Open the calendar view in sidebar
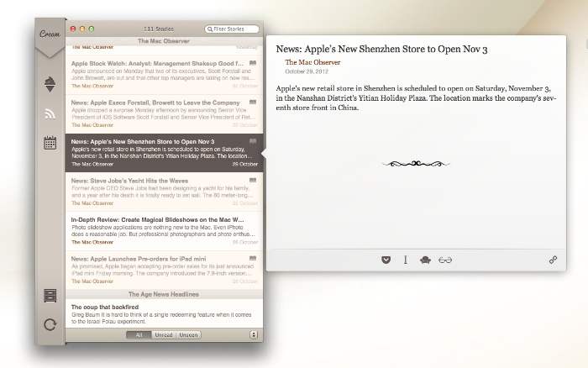 click(x=50, y=143)
